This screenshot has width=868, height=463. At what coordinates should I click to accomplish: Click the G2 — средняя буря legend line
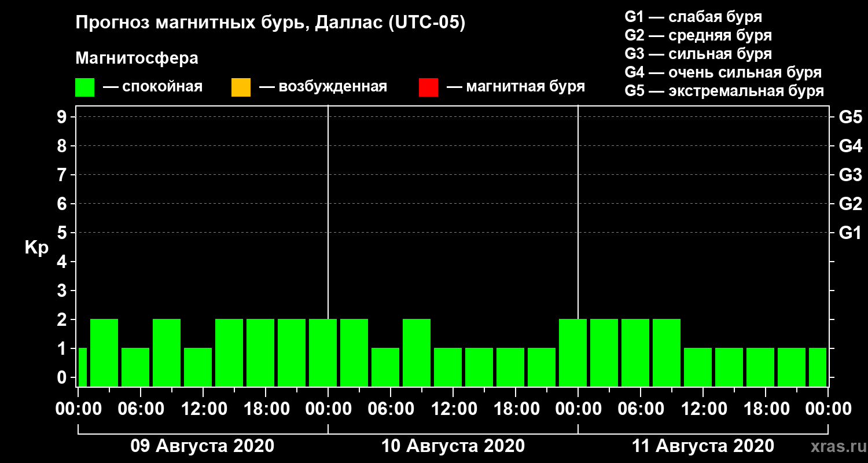click(698, 35)
